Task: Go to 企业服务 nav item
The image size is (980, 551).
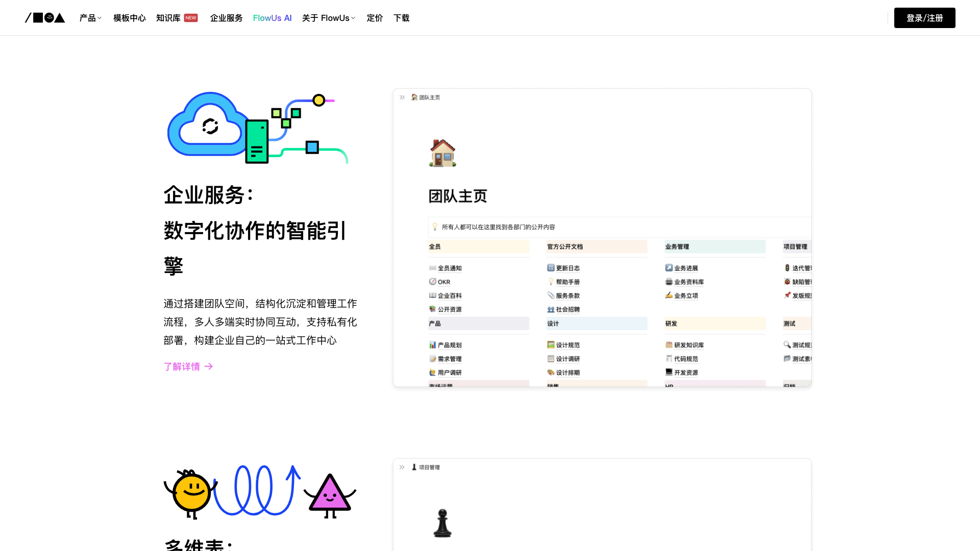Action: click(226, 18)
